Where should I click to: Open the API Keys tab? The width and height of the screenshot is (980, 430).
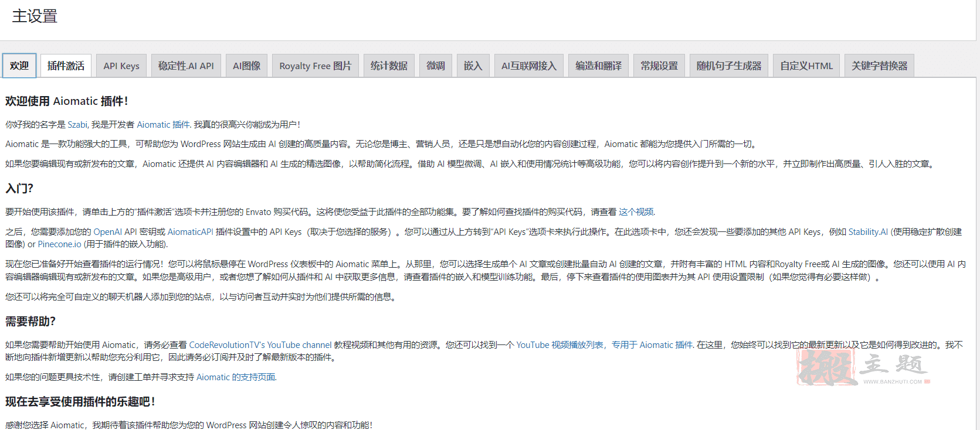point(121,66)
